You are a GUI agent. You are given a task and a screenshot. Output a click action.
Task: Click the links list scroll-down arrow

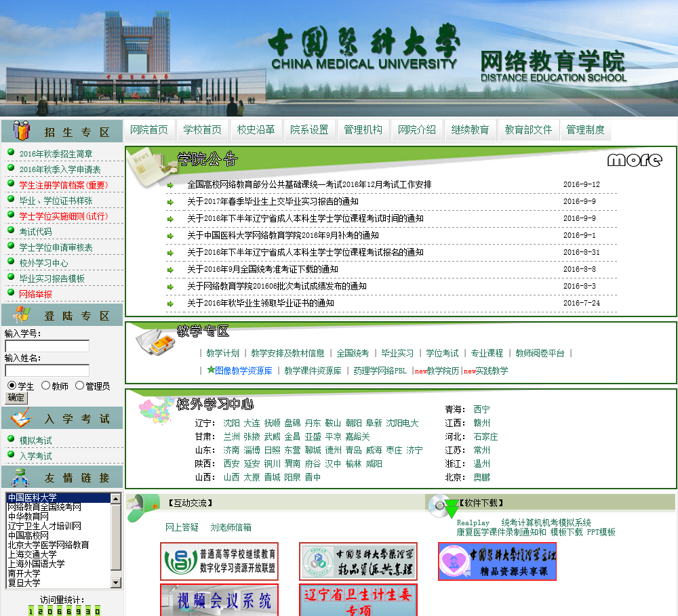point(115,583)
